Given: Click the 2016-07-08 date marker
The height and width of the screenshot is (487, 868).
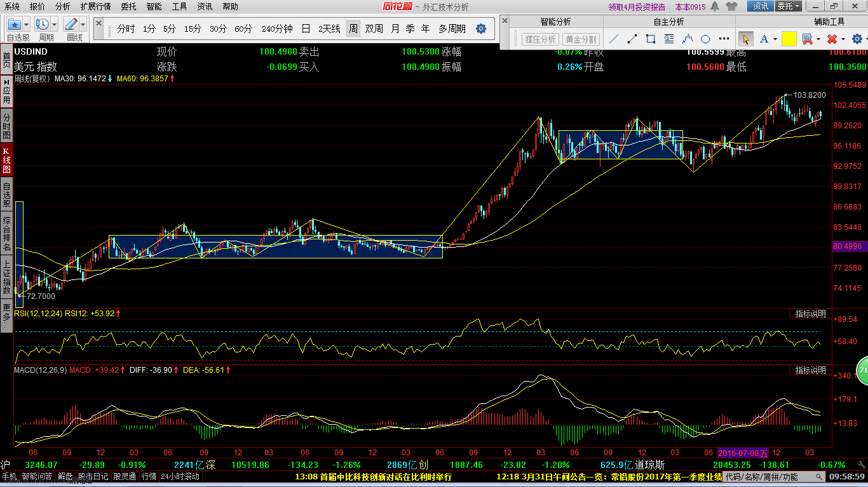Looking at the screenshot, I should 743,453.
